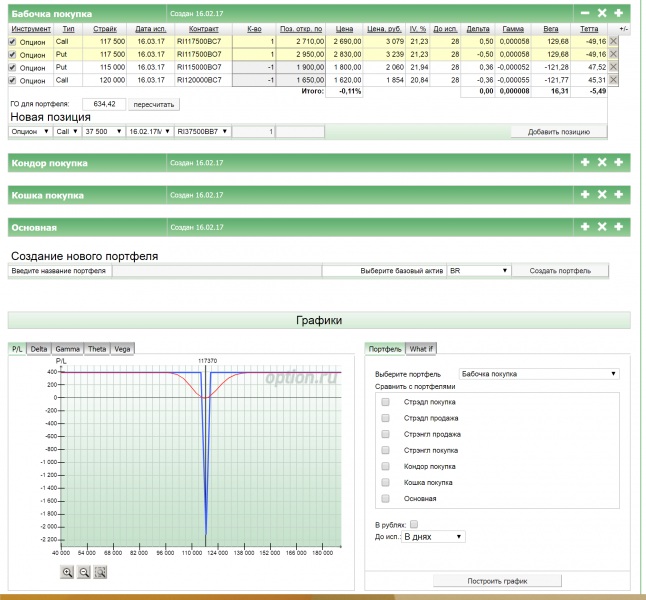Expand the Кошка покупка portfolio panel
The width and height of the screenshot is (646, 600).
[x=585, y=195]
